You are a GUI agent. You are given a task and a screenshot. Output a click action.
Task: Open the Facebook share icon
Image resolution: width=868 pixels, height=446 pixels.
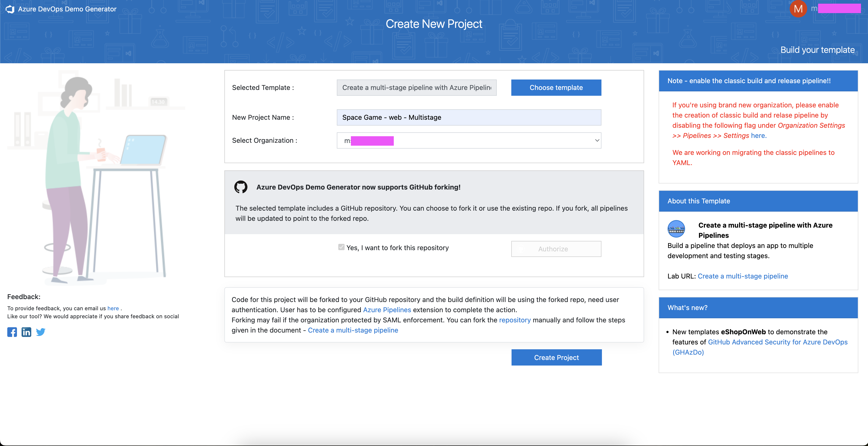click(12, 332)
